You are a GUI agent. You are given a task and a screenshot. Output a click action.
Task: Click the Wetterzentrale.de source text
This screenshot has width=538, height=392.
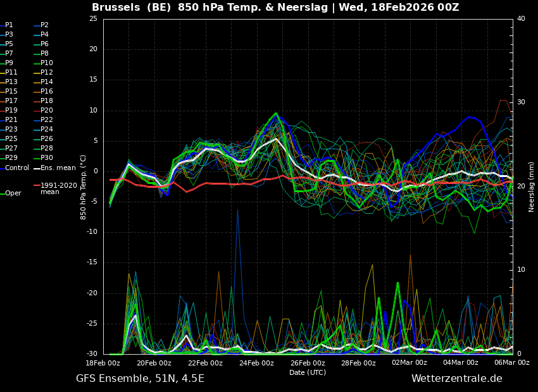pyautogui.click(x=456, y=379)
